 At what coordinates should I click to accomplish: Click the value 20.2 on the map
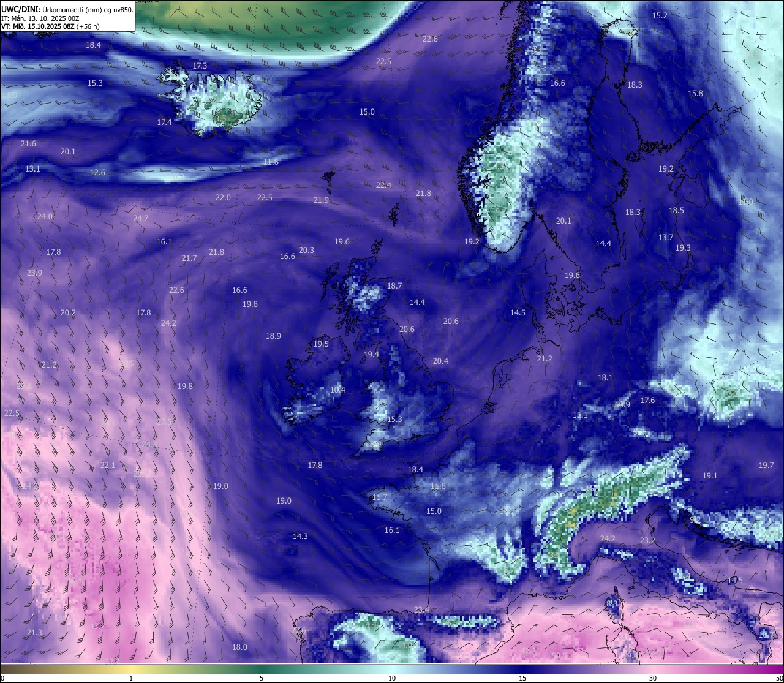pyautogui.click(x=68, y=313)
